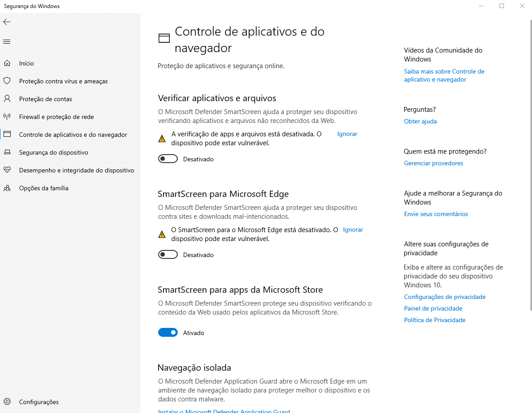Open the hamburger navigation menu

[7, 42]
